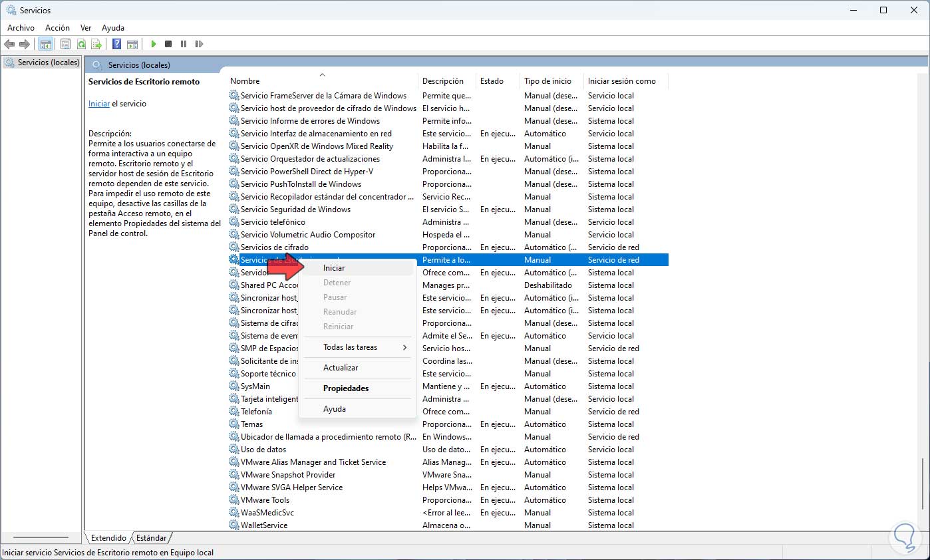Choose Ayuda in the context menu
The image size is (930, 560).
[x=357, y=409]
